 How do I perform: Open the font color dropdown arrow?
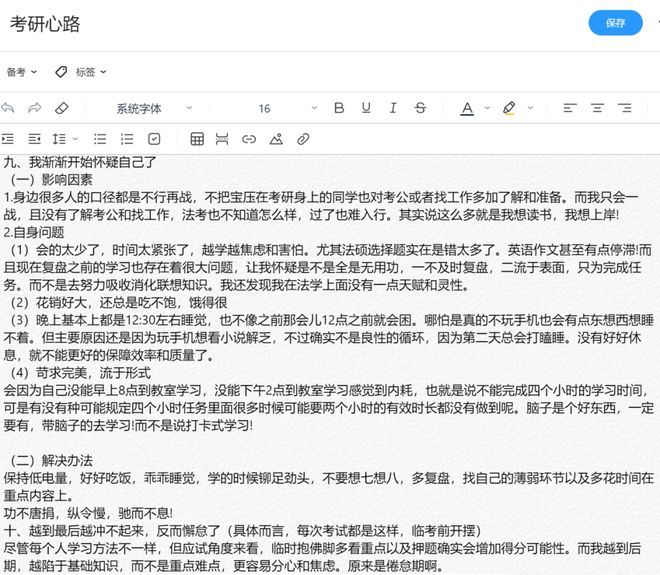pyautogui.click(x=487, y=108)
